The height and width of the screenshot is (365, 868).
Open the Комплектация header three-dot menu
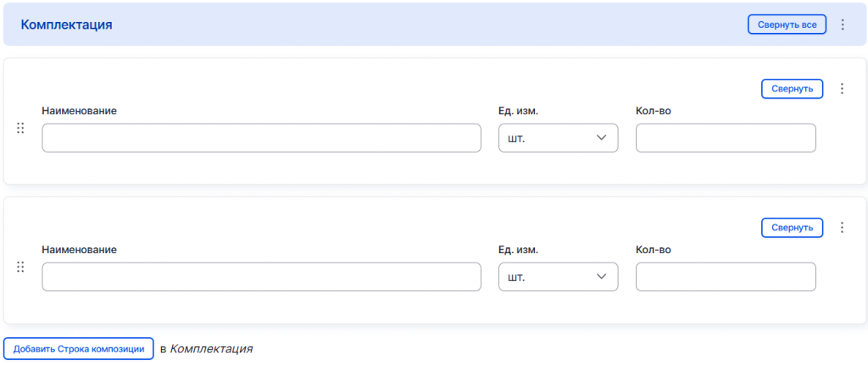[x=843, y=25]
